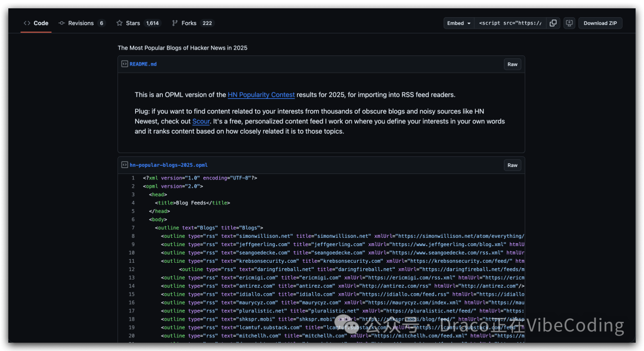The height and width of the screenshot is (351, 644).
Task: Open the Raw view of README.md
Action: tap(512, 64)
